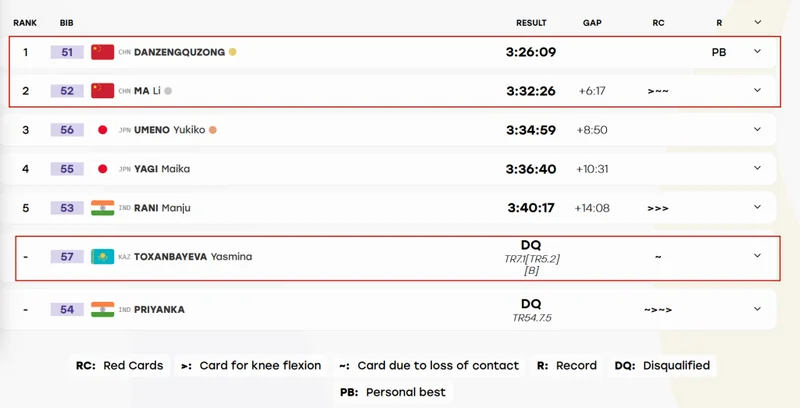Click the RANK column header

pos(25,23)
